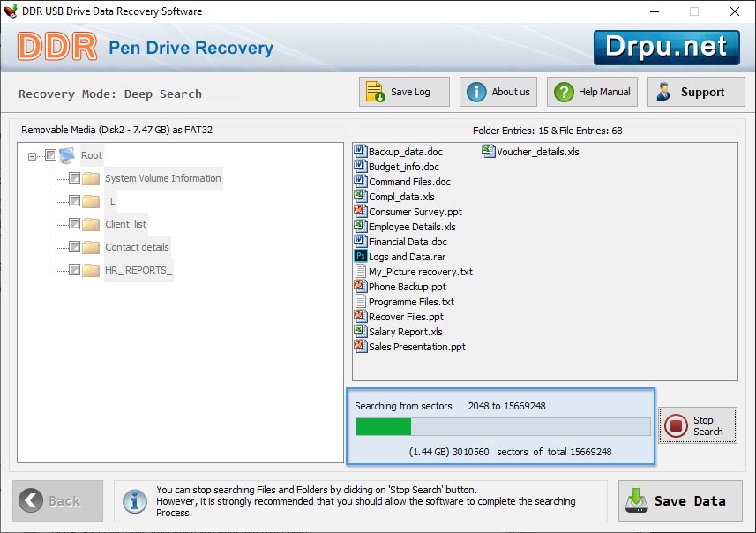Viewport: 756px width, 533px height.
Task: Select the Backup_data.doc file name
Action: (406, 152)
